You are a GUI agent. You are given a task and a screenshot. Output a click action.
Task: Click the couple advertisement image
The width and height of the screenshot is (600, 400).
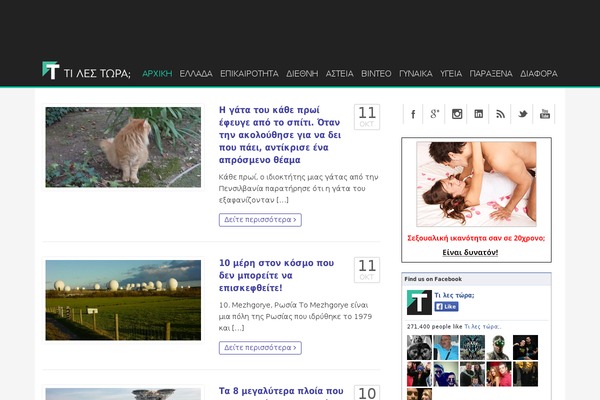tap(476, 184)
